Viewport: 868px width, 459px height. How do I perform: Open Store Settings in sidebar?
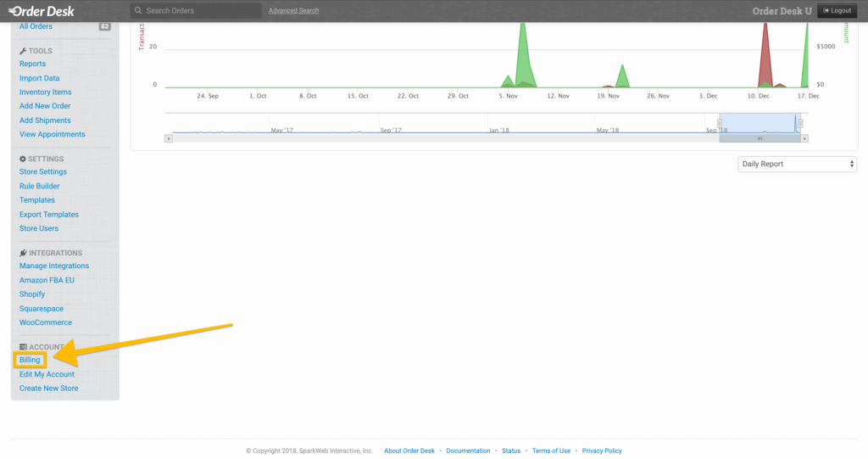43,172
